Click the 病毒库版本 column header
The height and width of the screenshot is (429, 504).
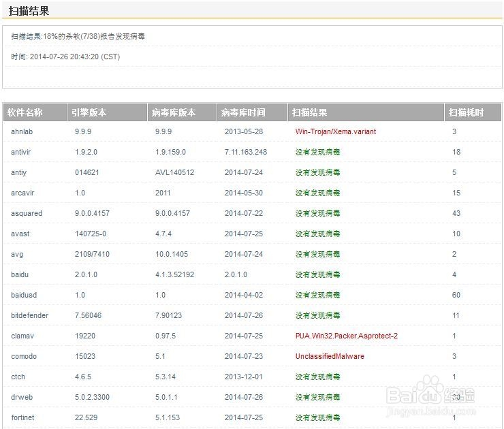[x=182, y=112]
